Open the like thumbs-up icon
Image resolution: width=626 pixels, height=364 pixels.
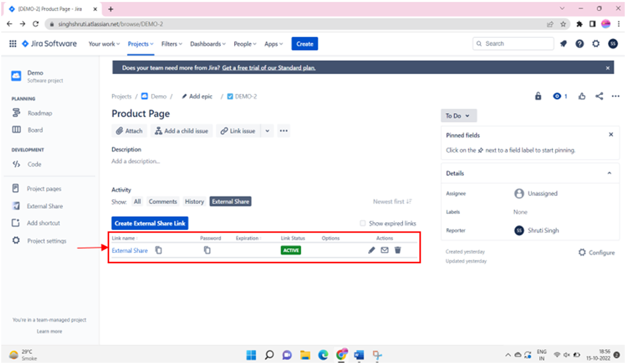point(582,97)
